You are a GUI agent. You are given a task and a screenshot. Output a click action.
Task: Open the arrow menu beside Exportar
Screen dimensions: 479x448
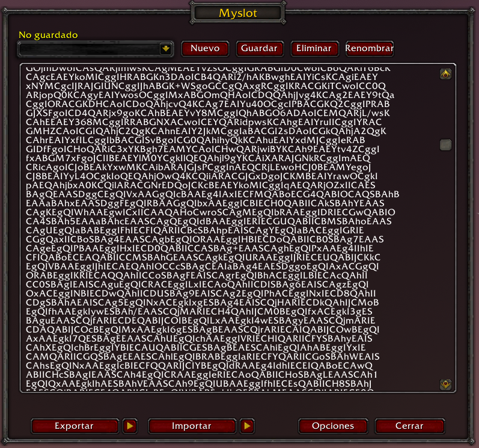pyautogui.click(x=129, y=426)
